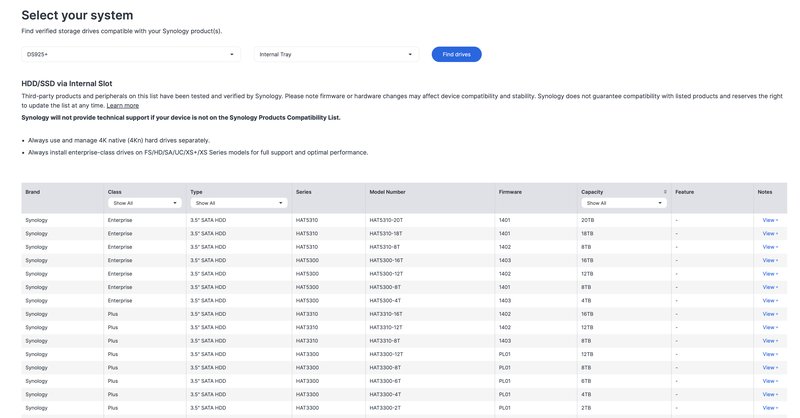Open the Learn more link
This screenshot has height=418, width=800.
[122, 106]
